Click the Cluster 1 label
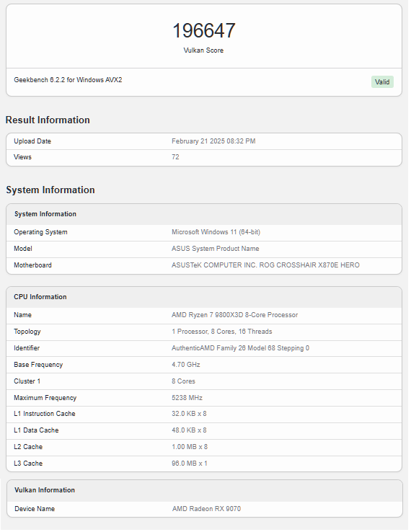This screenshot has width=411, height=532. pos(27,381)
